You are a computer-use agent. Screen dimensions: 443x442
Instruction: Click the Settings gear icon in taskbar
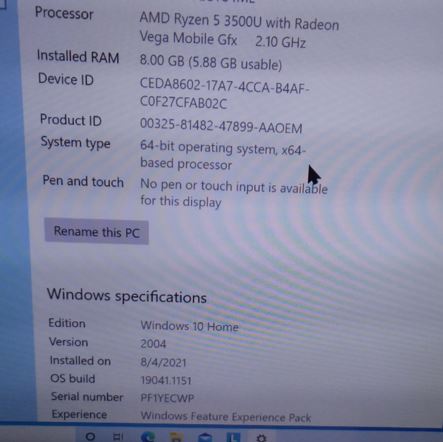[x=261, y=437]
